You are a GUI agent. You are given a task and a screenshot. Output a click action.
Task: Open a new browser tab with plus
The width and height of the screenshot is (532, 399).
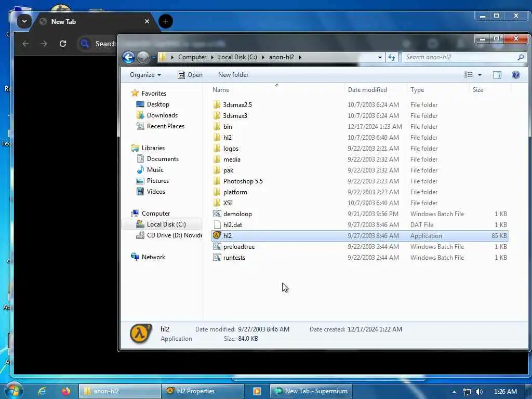[166, 21]
